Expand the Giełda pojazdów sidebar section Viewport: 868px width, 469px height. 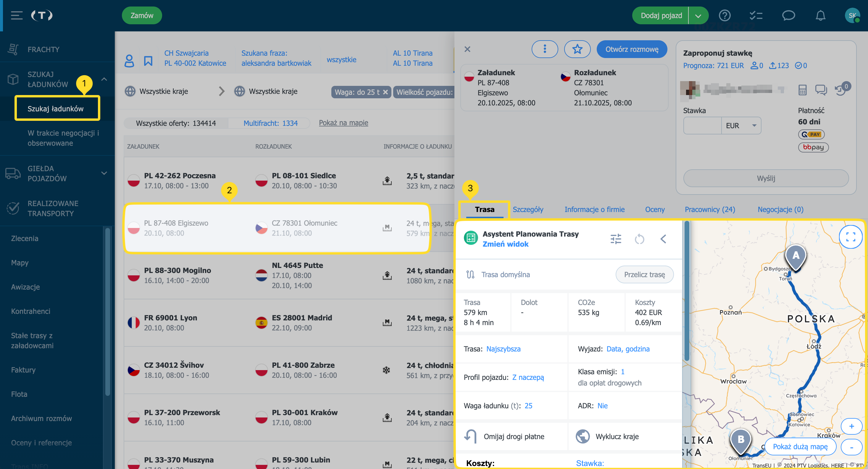(x=104, y=173)
